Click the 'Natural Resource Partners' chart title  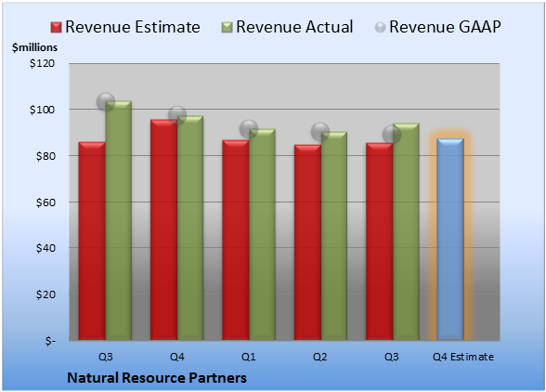click(157, 378)
